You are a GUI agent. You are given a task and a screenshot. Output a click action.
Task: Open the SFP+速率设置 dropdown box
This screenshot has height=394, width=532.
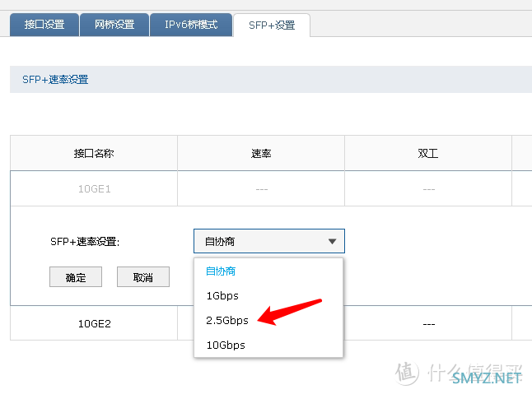(269, 241)
